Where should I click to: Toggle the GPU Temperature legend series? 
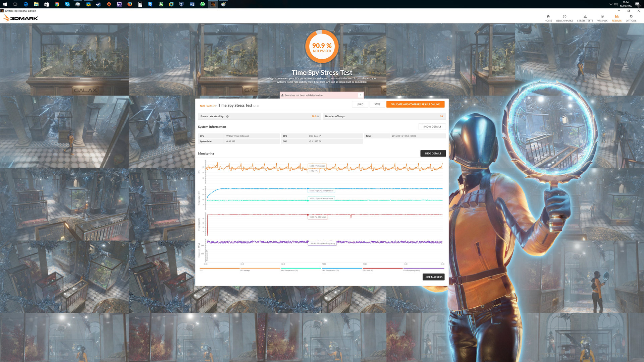(x=342, y=269)
